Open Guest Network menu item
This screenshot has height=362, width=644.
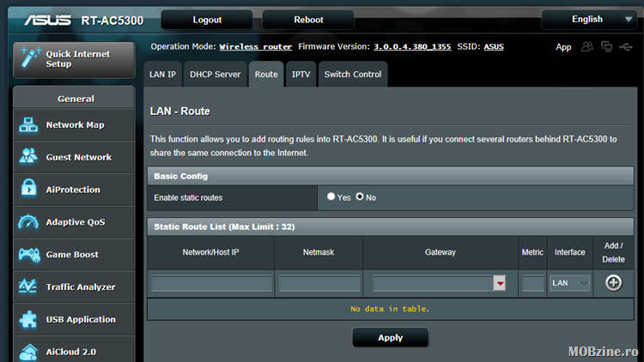tap(74, 157)
